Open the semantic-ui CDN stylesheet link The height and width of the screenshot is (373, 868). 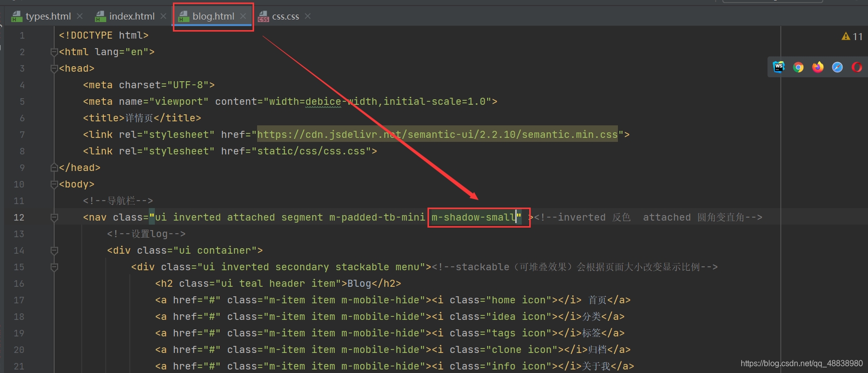438,134
